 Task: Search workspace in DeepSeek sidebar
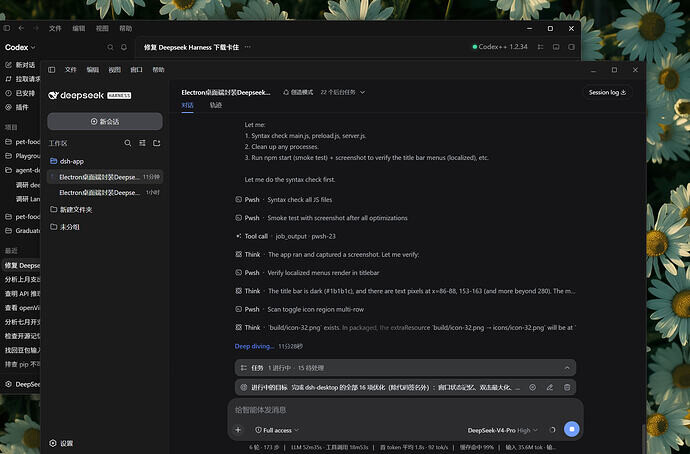click(x=128, y=143)
